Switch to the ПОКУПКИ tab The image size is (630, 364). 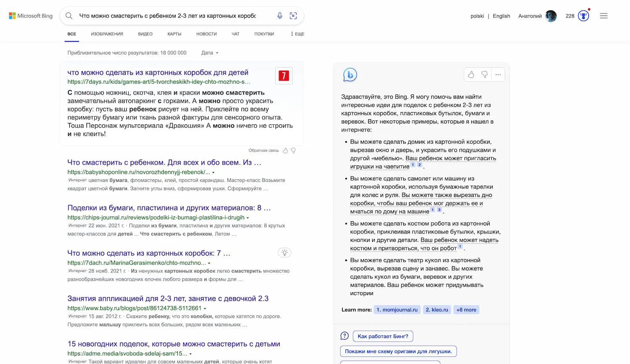[264, 34]
